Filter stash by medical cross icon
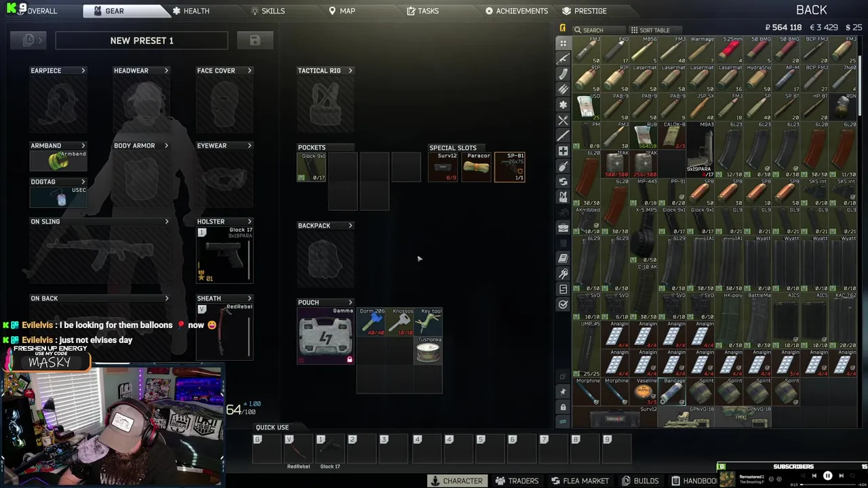The height and width of the screenshot is (488, 868). pyautogui.click(x=563, y=151)
